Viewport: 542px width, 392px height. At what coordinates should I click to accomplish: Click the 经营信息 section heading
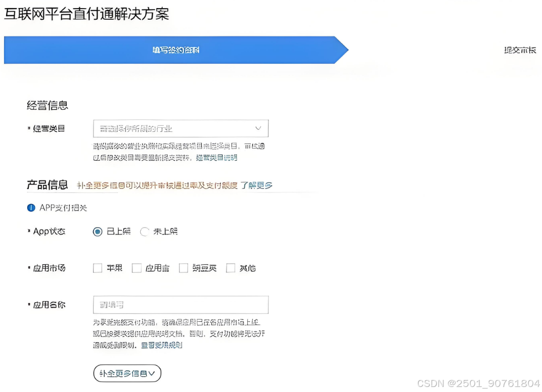(x=48, y=106)
